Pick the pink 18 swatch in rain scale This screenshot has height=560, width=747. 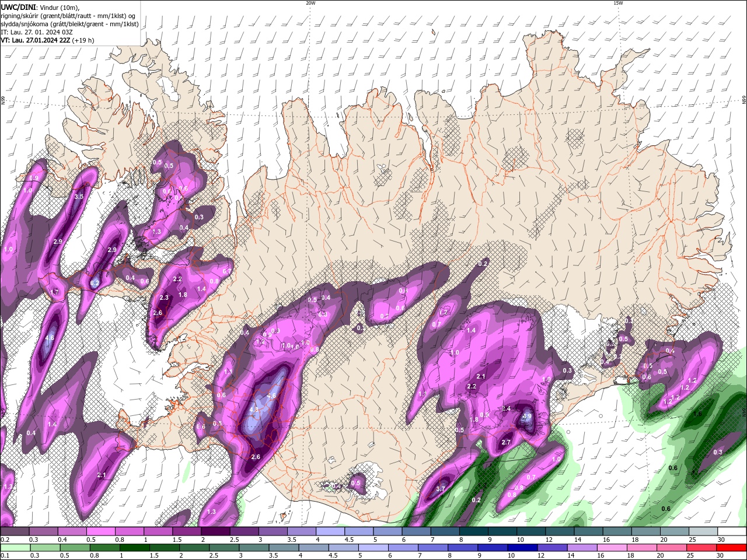click(641, 548)
